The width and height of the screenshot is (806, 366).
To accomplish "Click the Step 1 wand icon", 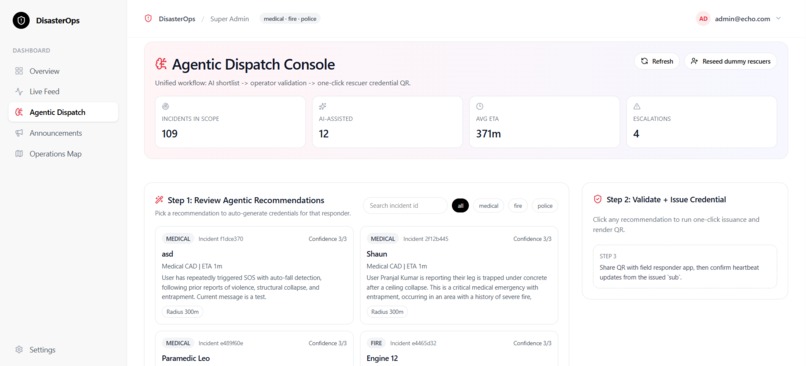I will [x=159, y=200].
